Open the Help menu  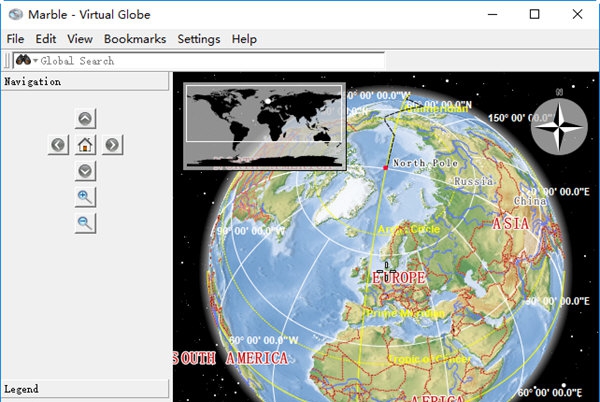point(244,39)
